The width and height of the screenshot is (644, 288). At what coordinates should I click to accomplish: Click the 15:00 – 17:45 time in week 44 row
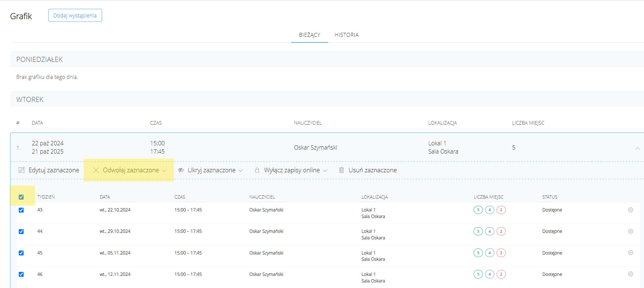188,231
